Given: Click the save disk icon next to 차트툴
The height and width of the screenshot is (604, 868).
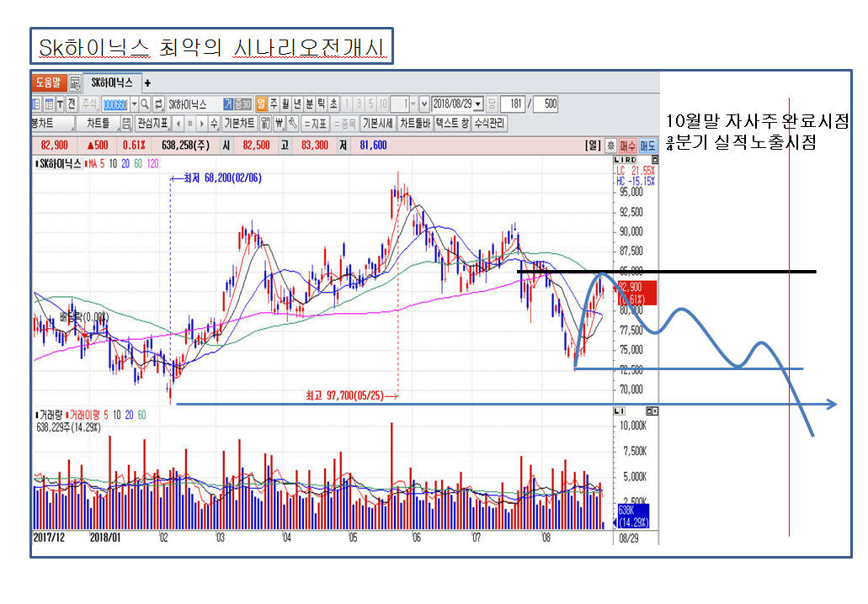Looking at the screenshot, I should pos(126,124).
